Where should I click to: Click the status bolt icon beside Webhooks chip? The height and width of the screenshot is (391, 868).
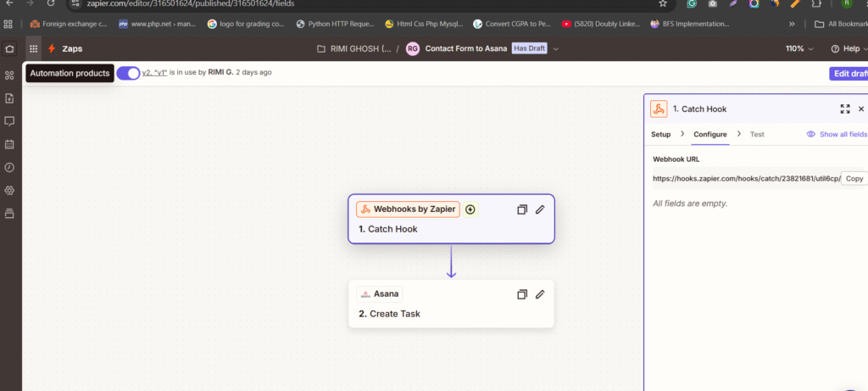pos(470,209)
